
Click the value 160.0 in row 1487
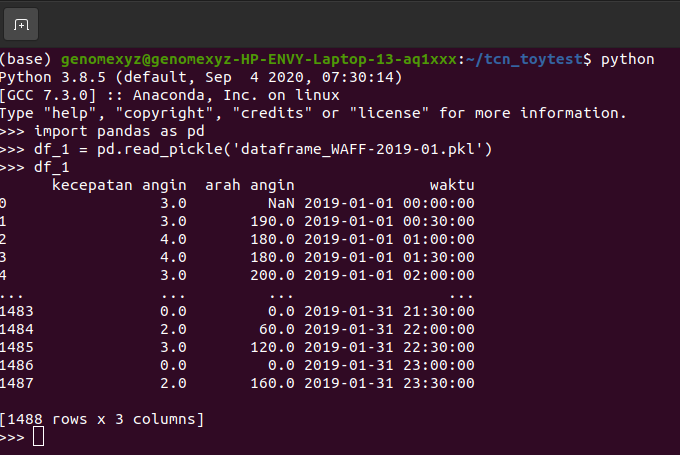tap(272, 383)
